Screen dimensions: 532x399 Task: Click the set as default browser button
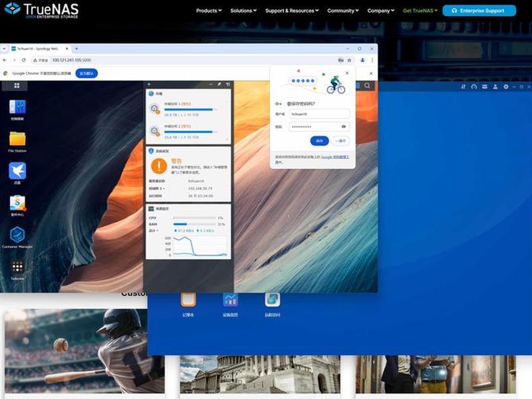(x=86, y=73)
